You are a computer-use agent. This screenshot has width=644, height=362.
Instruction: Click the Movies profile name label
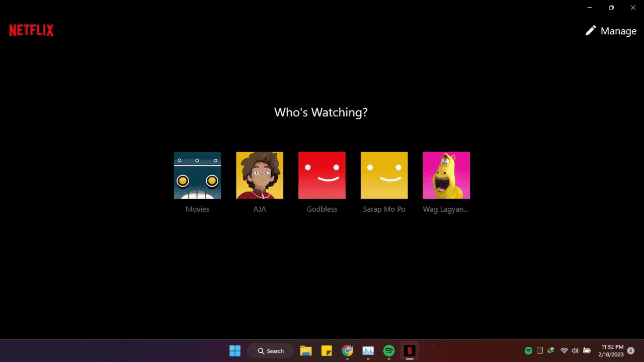[x=197, y=209]
